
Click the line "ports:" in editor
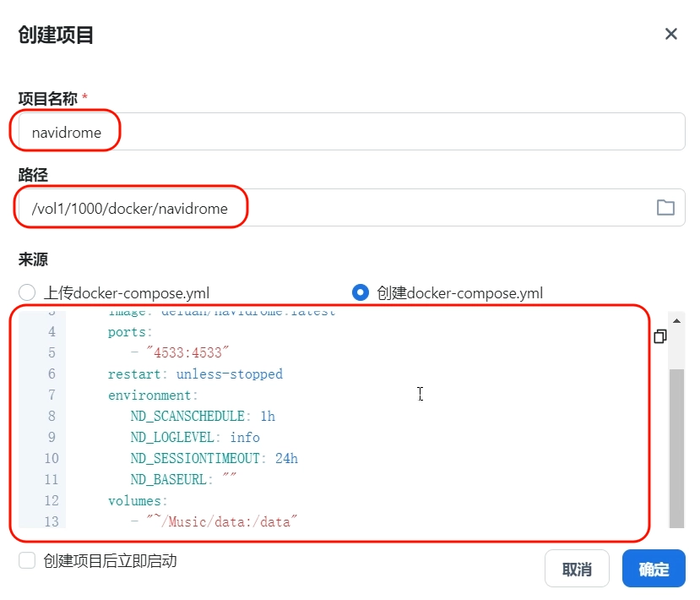click(130, 332)
